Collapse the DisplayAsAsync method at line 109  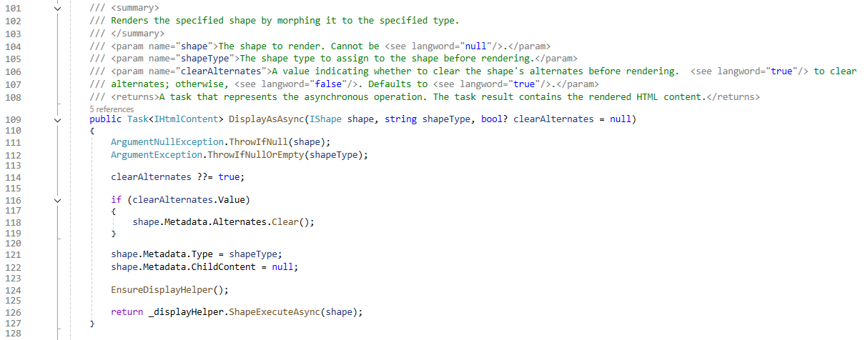[x=58, y=120]
